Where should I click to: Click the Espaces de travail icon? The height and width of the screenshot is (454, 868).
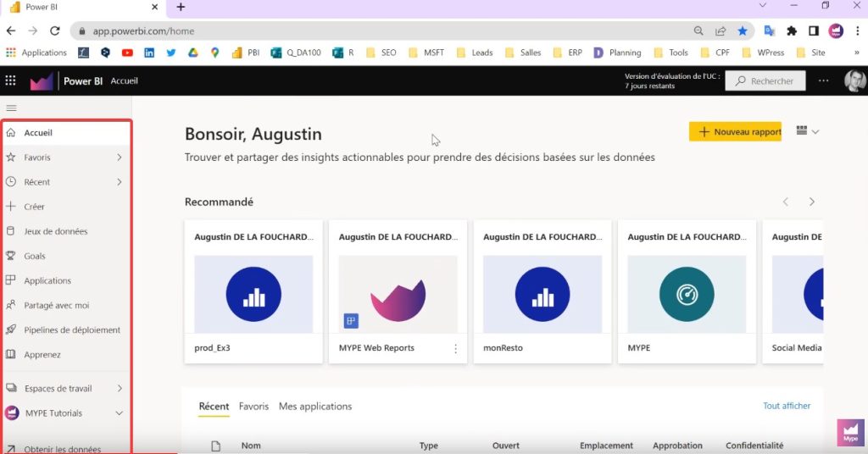[11, 388]
